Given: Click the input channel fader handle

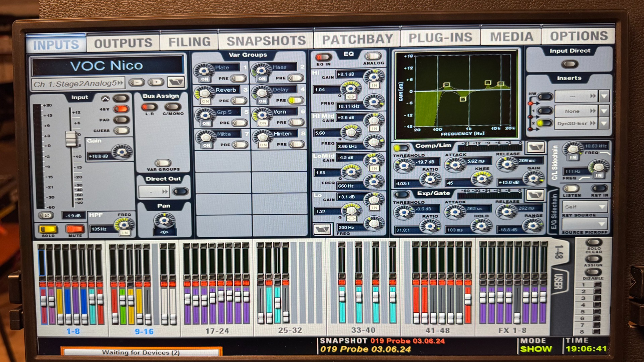Looking at the screenshot, I should click(x=71, y=139).
